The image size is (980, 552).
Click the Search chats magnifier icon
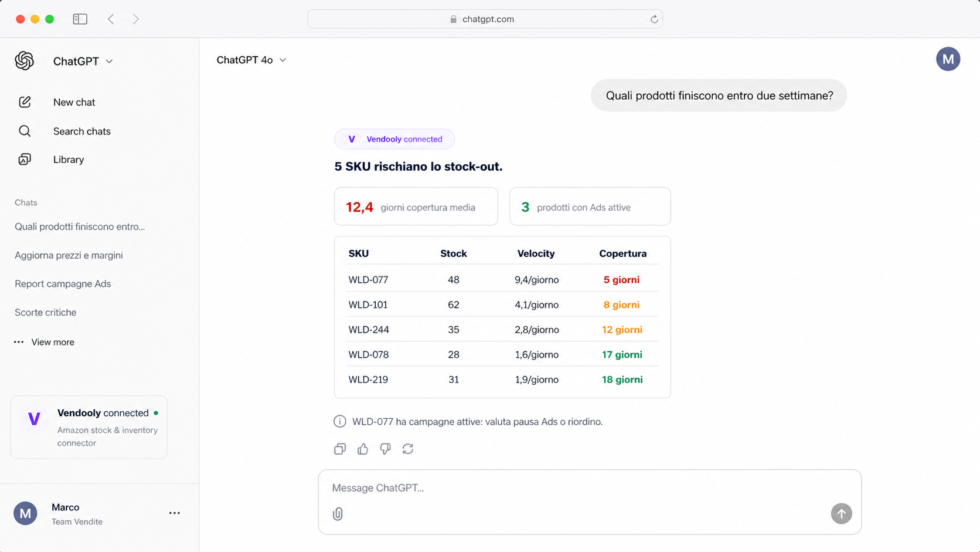(25, 131)
